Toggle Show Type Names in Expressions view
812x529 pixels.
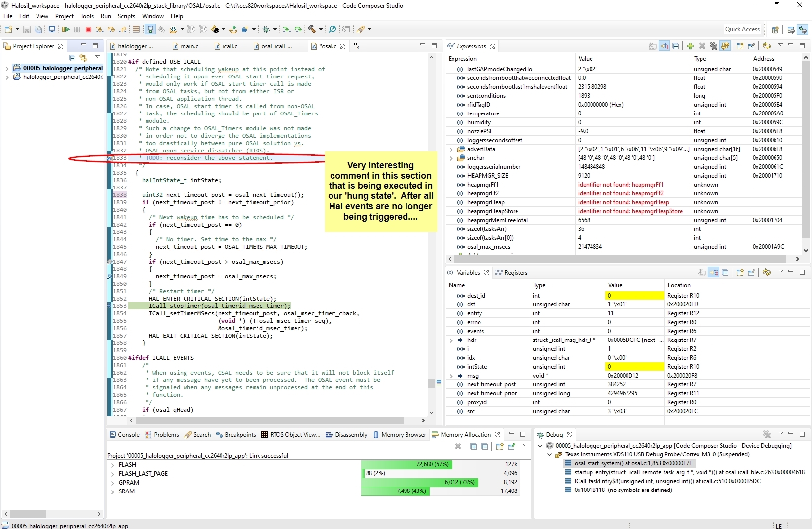tap(653, 46)
